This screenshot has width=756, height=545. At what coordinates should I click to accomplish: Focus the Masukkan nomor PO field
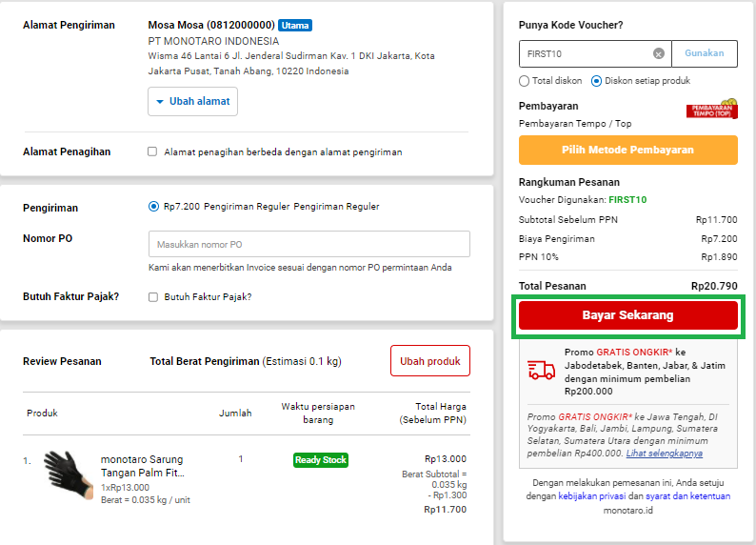tap(309, 244)
